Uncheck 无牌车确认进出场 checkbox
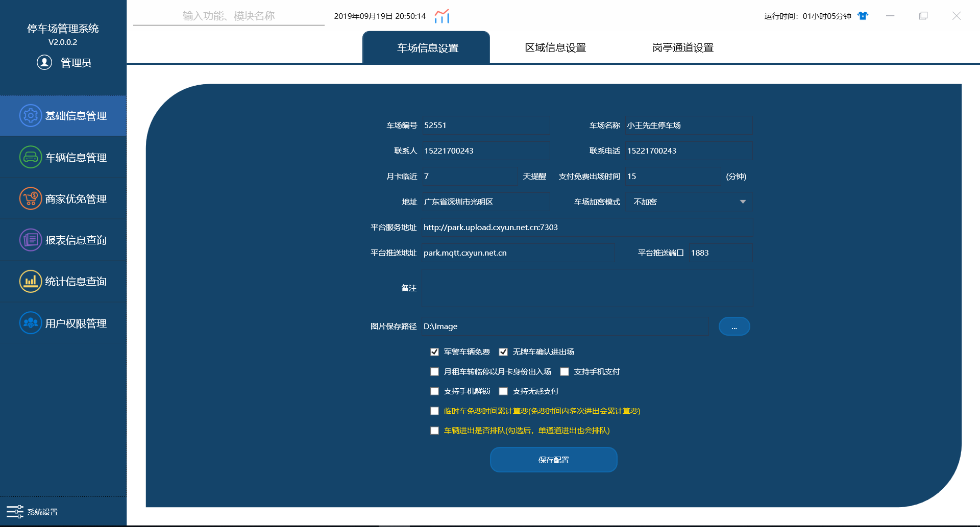The height and width of the screenshot is (527, 980). (x=503, y=352)
